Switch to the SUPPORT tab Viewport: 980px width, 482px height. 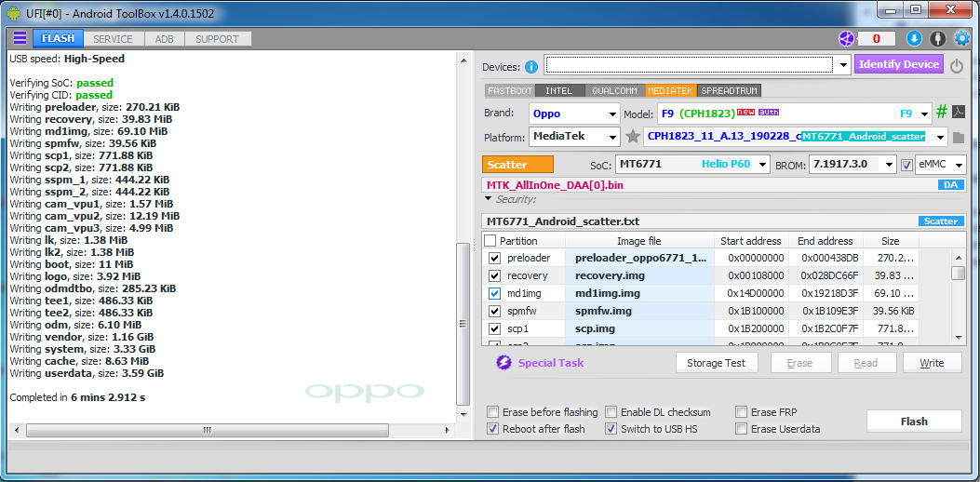pyautogui.click(x=218, y=39)
